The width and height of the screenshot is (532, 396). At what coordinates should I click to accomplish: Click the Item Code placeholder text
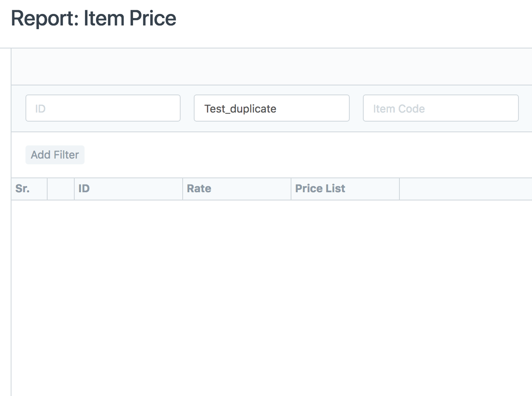399,108
